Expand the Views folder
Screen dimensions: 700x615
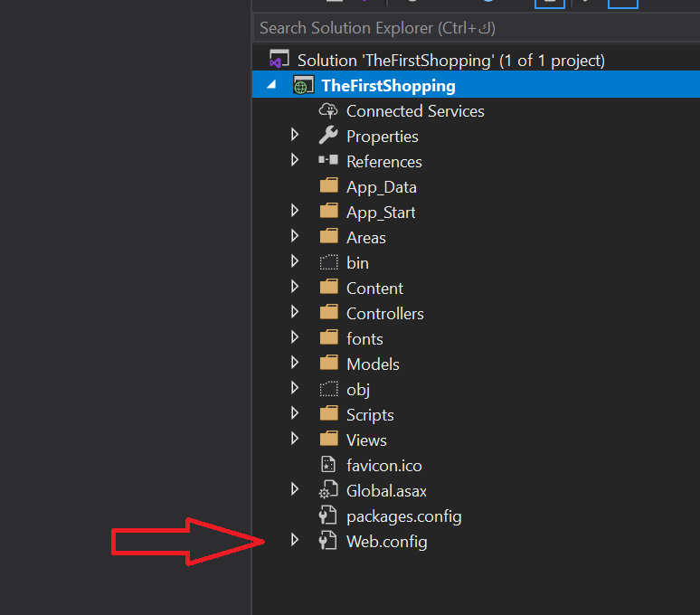pyautogui.click(x=295, y=439)
